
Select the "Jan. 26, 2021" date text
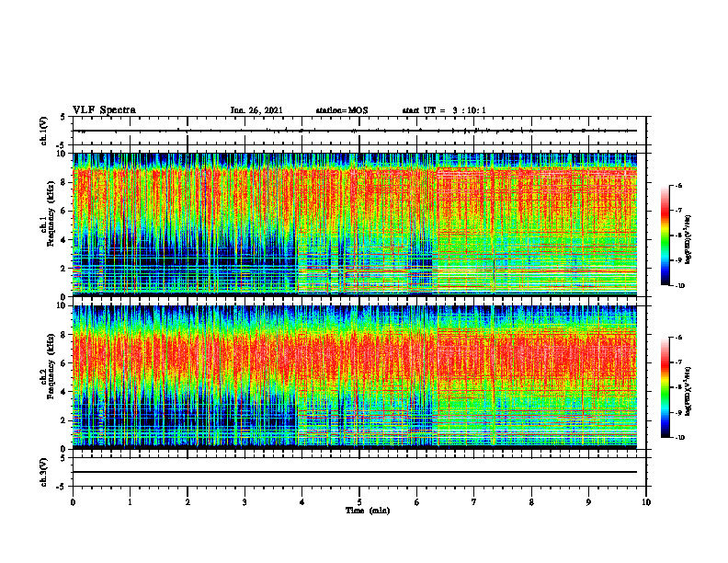point(256,110)
